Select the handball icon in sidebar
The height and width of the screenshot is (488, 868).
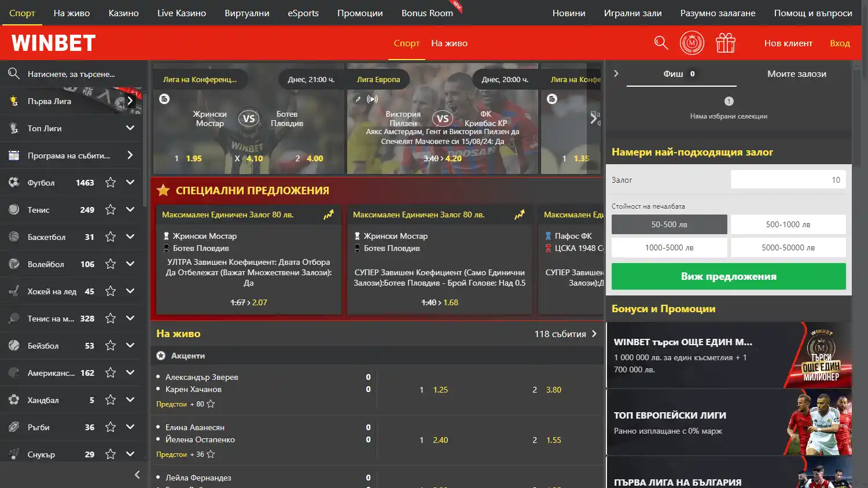pyautogui.click(x=14, y=400)
